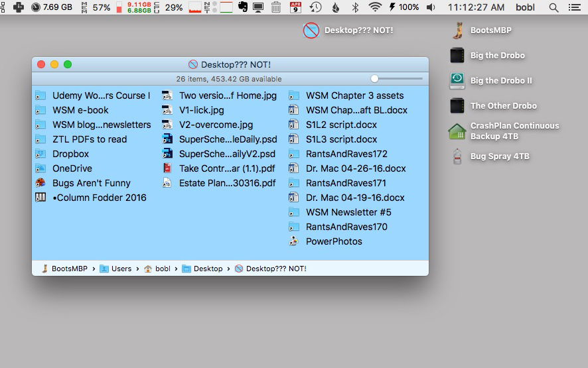
Task: Open Spotlight search magnifier icon
Action: point(553,7)
